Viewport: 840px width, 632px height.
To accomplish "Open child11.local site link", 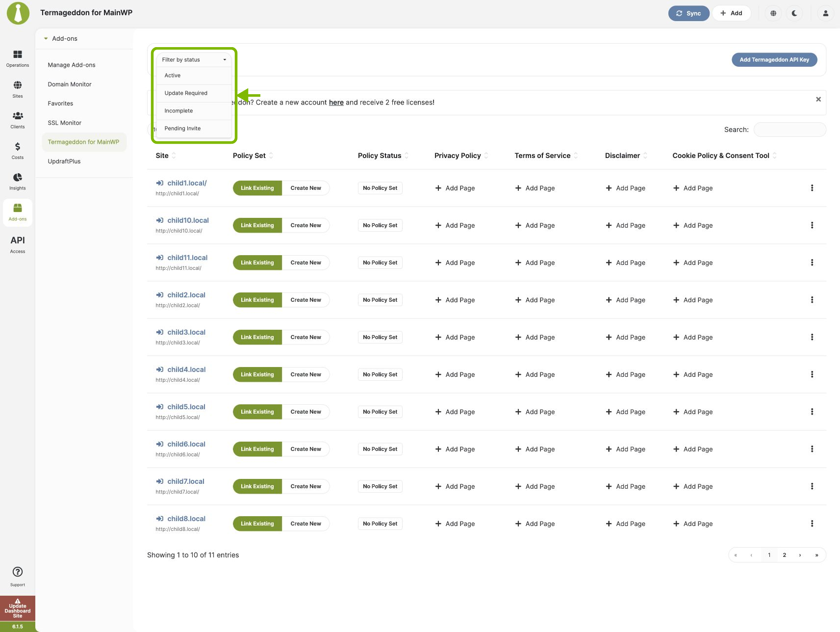I will pos(187,258).
